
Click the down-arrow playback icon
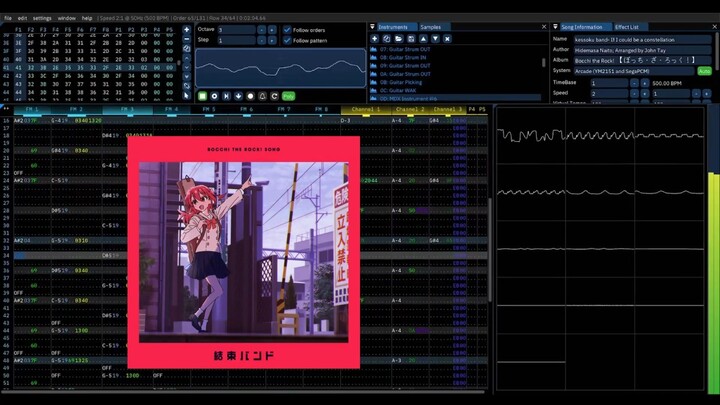(x=238, y=96)
